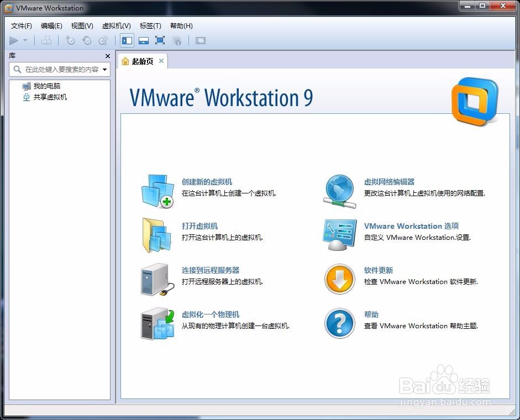Viewport: 520px width, 420px height.
Task: Maximize the VMware Workstation window
Action: pos(482,6)
